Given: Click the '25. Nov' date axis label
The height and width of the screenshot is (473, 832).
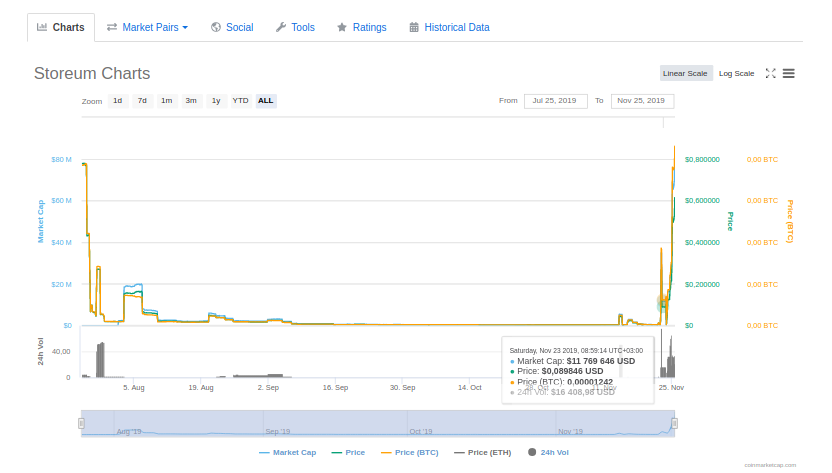Looking at the screenshot, I should click(x=671, y=388).
